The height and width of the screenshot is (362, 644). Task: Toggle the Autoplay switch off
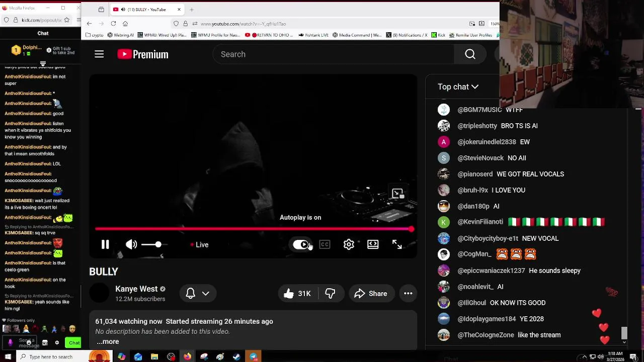tap(301, 244)
